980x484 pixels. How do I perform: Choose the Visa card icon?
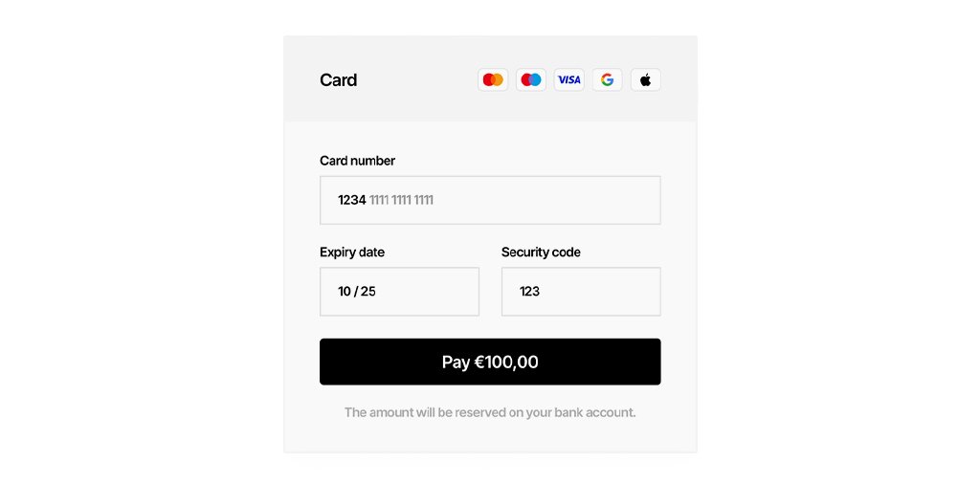tap(569, 80)
